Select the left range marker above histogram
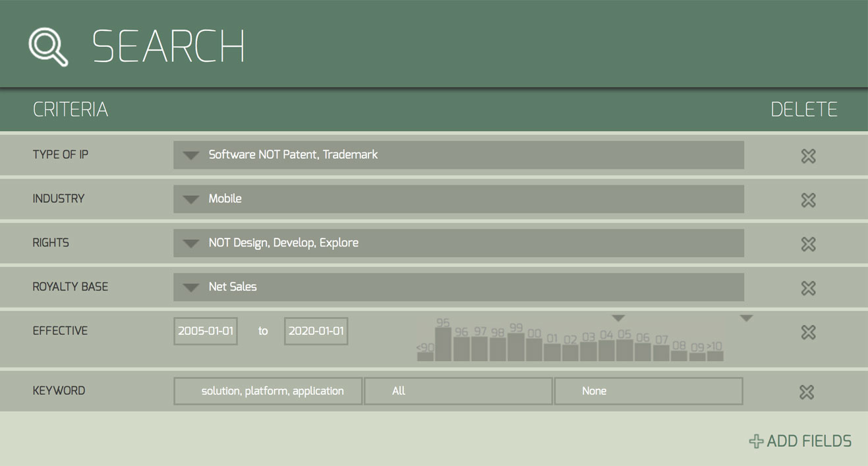 pos(618,318)
